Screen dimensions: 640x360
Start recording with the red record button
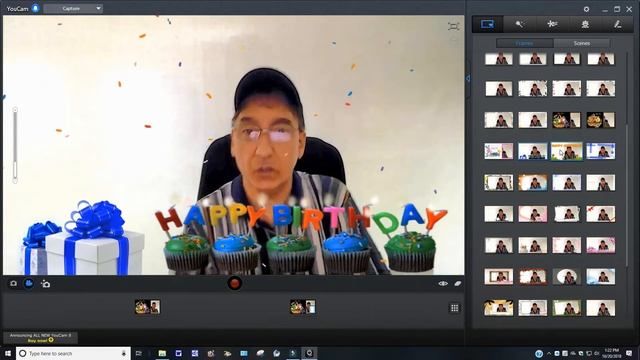234,283
